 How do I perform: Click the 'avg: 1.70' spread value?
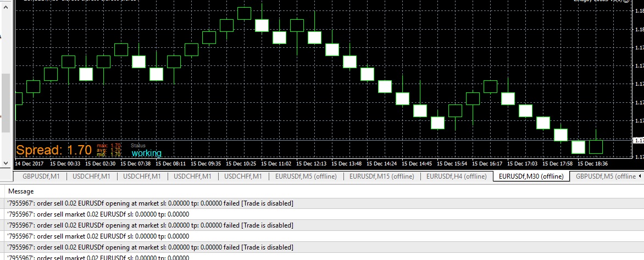(109, 150)
